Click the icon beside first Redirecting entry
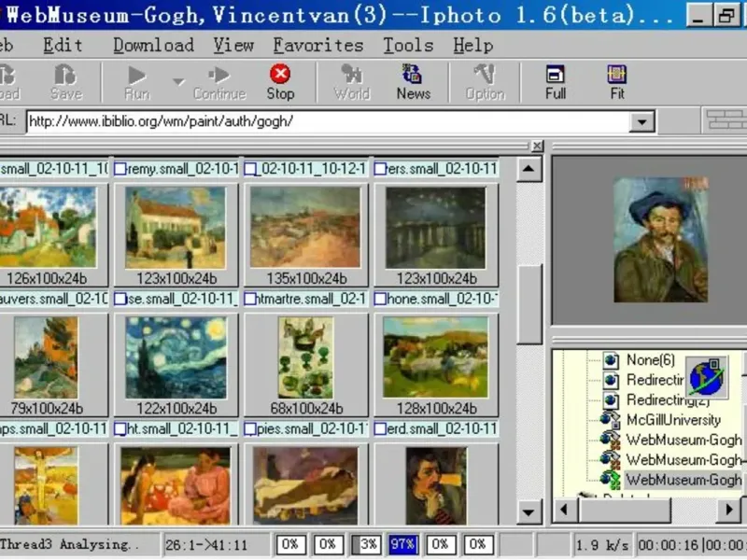Screen dimensions: 747x560 click(x=611, y=380)
